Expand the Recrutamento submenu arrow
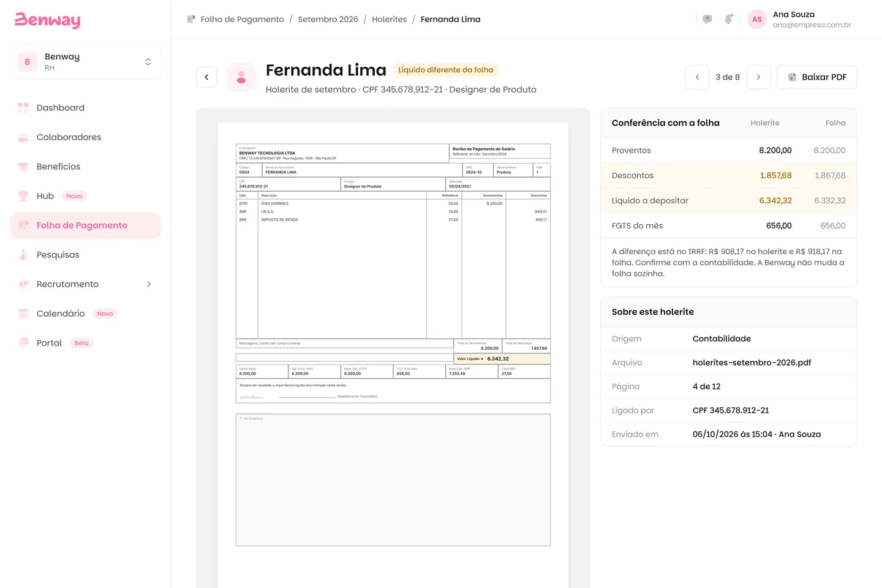The image size is (882, 588). tap(148, 284)
